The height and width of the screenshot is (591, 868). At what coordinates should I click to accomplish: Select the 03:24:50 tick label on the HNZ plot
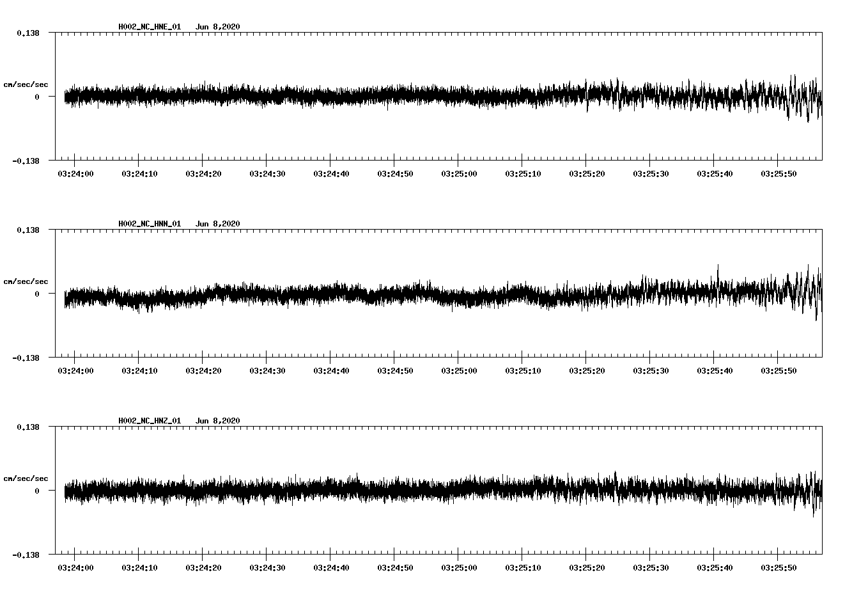[395, 567]
